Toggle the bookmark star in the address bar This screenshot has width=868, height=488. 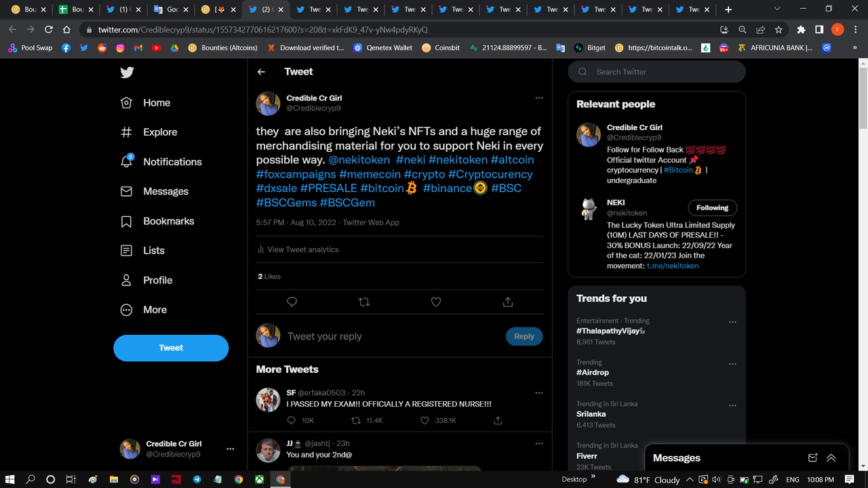click(778, 30)
